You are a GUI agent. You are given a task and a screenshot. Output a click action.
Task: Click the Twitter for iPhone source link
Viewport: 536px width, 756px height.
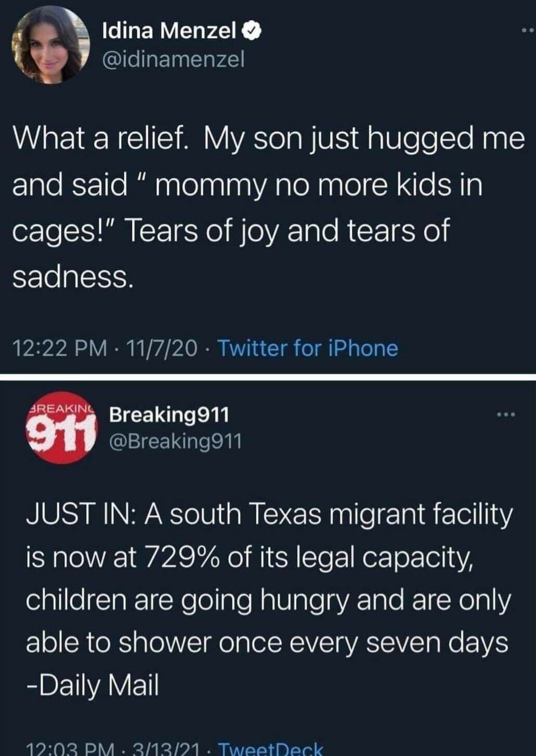click(x=308, y=348)
